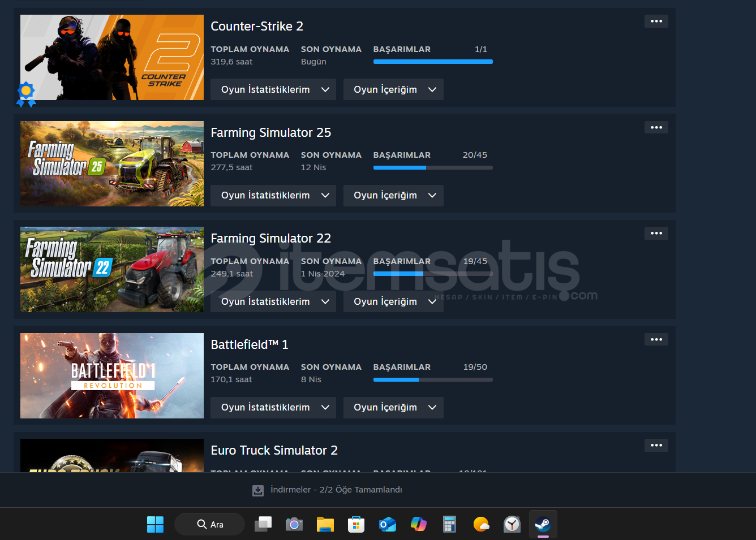Expand Oyun İçeriğim for Farming Simulator 22
Viewport: 756px width, 540px height.
point(393,301)
